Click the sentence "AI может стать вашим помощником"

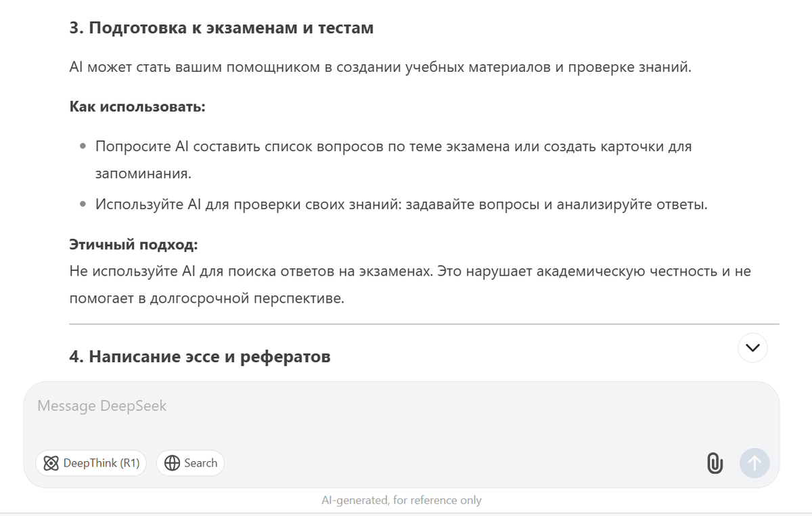coord(380,68)
